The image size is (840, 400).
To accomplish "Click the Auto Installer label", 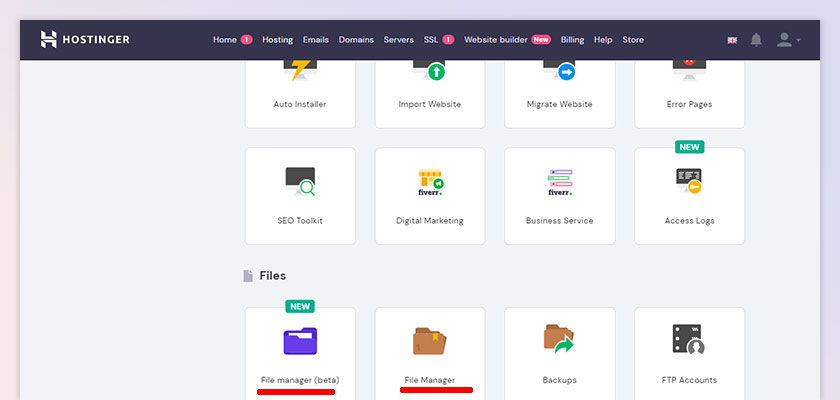I will [x=300, y=104].
